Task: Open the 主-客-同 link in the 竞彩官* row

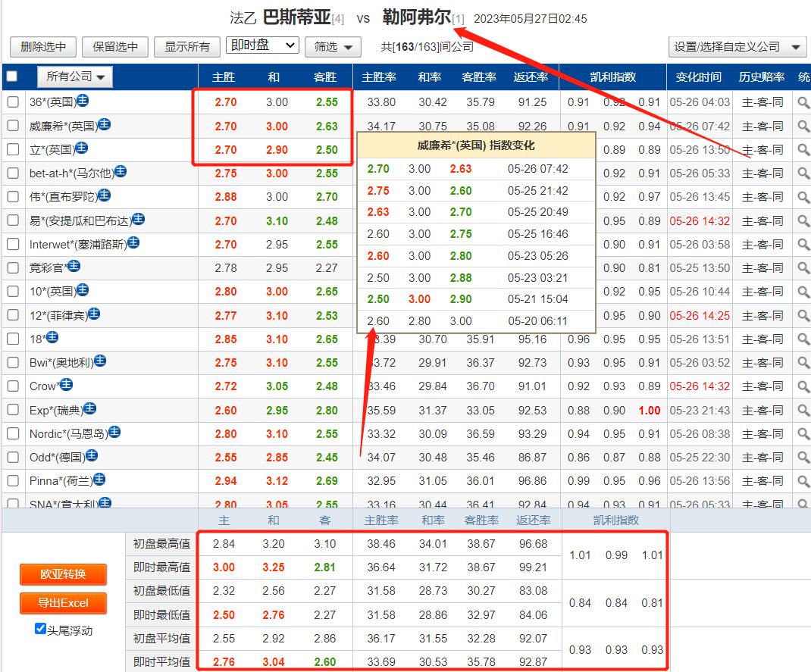Action: pos(762,267)
